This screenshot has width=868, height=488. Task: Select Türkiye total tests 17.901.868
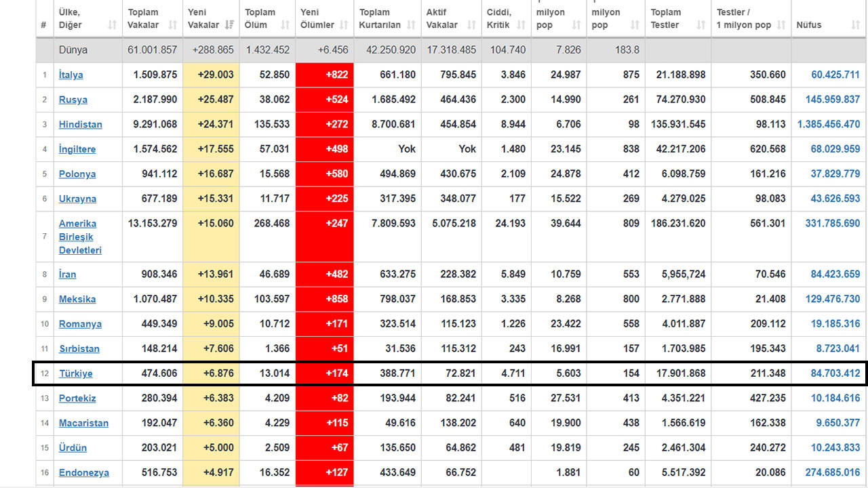point(681,373)
